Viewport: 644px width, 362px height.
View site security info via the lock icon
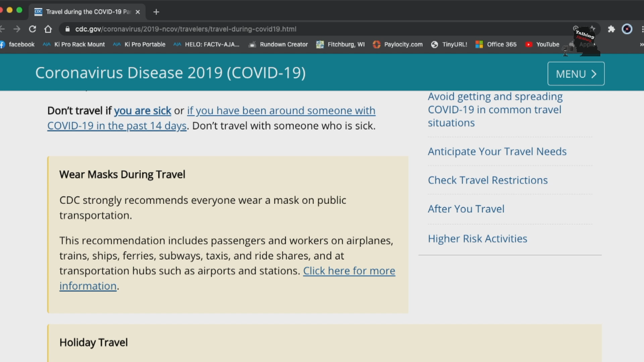(x=67, y=29)
